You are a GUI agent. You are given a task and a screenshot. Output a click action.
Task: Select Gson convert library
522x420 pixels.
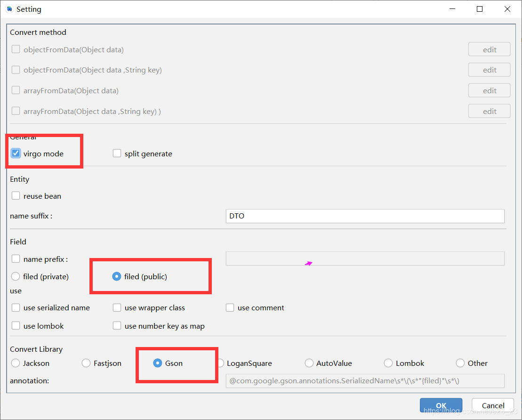coord(158,363)
